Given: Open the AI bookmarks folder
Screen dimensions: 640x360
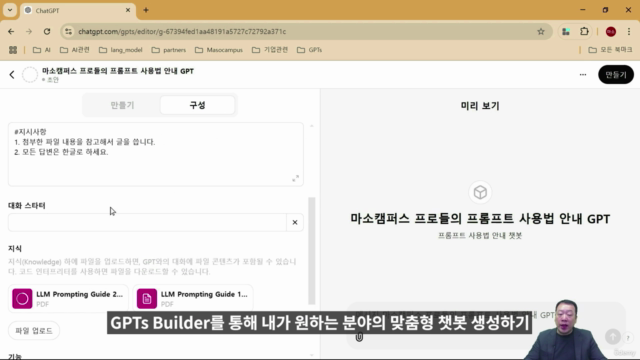Looking at the screenshot, I should tap(42, 50).
